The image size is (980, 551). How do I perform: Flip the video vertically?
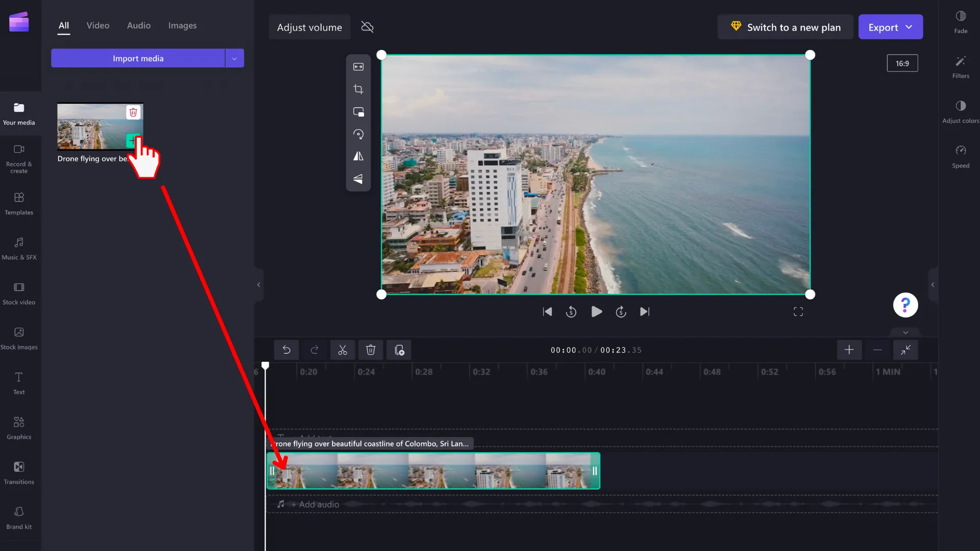point(358,179)
